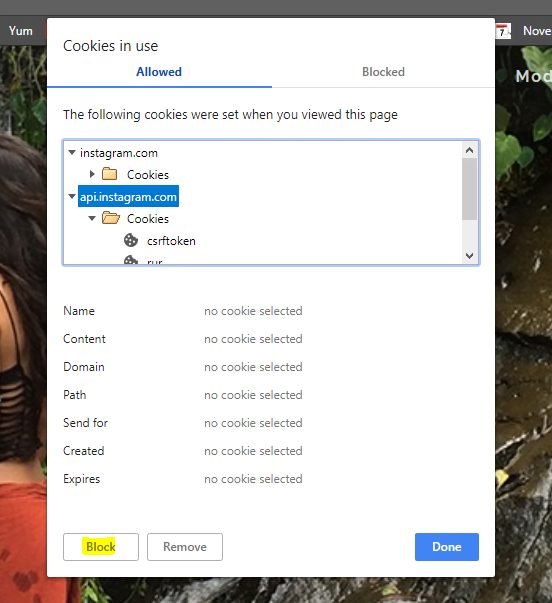
Task: Open the Yum bookmark in bookmarks bar
Action: point(21,31)
